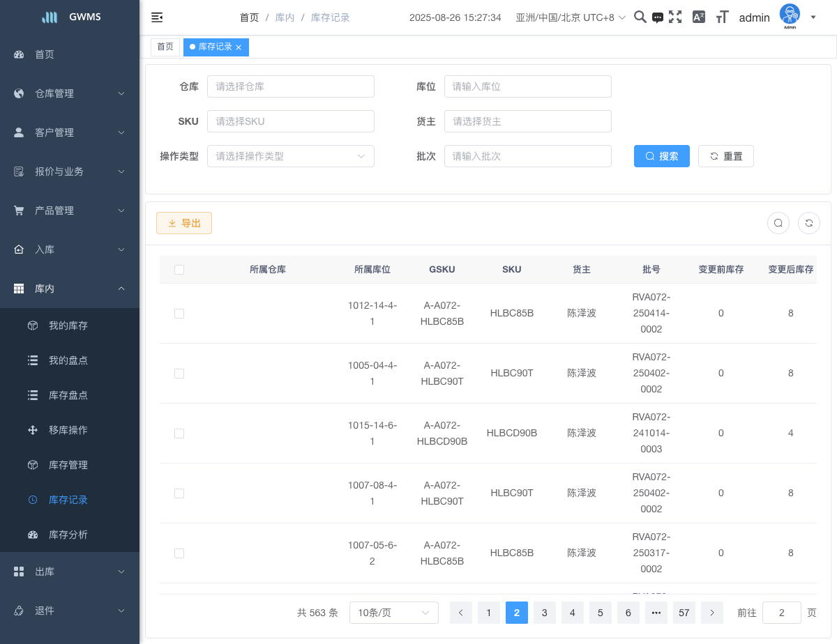
Task: Check the select-all checkbox in table header
Action: [x=179, y=270]
